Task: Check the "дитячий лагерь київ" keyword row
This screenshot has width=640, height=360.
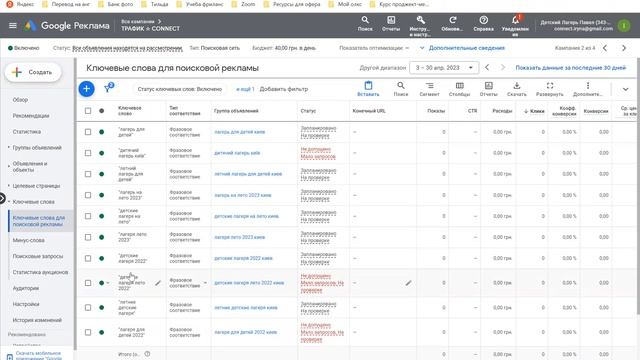Action: click(x=88, y=153)
